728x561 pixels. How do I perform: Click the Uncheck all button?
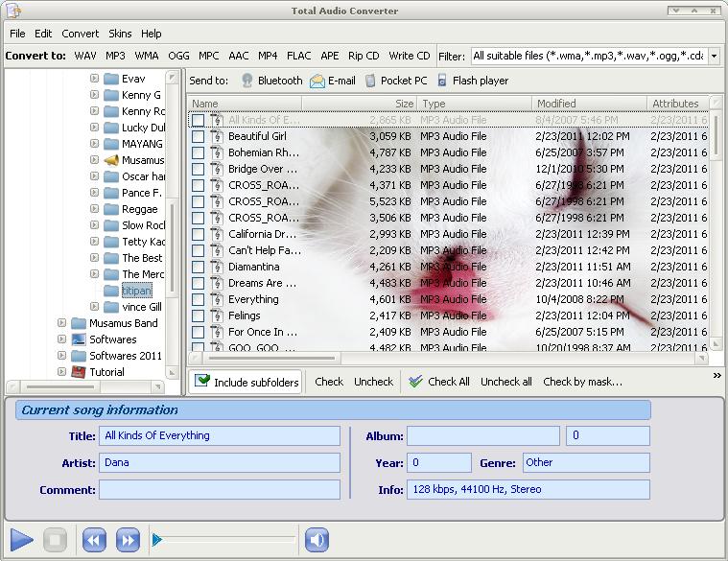click(506, 382)
